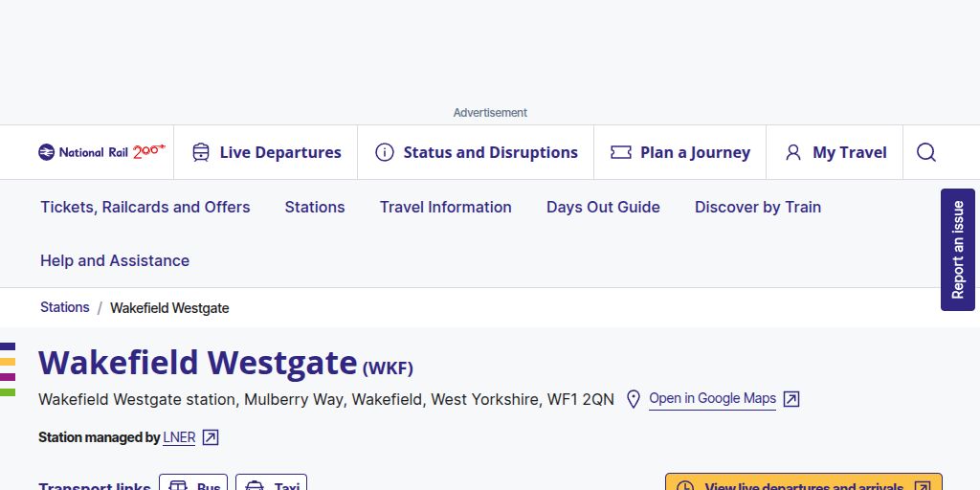Click external link icon after Google Maps
The width and height of the screenshot is (980, 490).
coord(791,399)
